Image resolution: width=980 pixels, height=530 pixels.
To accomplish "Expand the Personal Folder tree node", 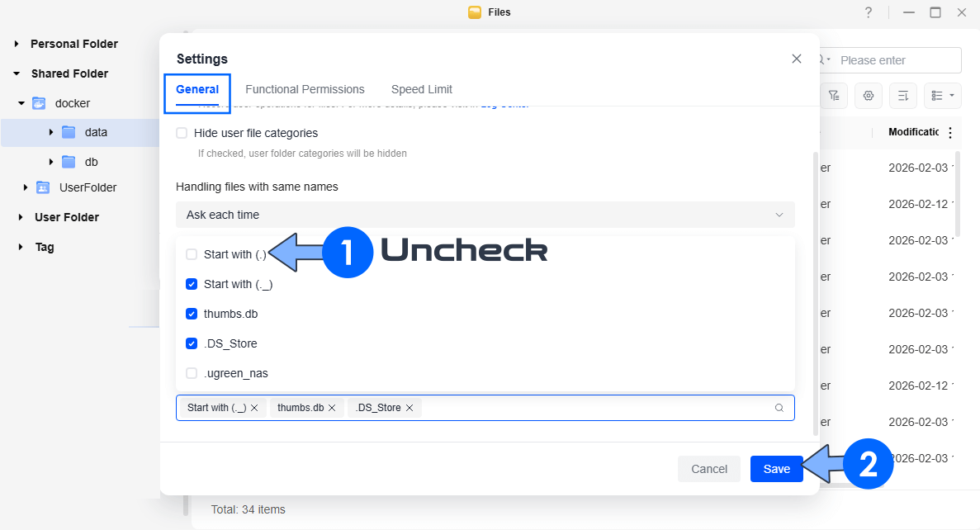I will coord(17,44).
